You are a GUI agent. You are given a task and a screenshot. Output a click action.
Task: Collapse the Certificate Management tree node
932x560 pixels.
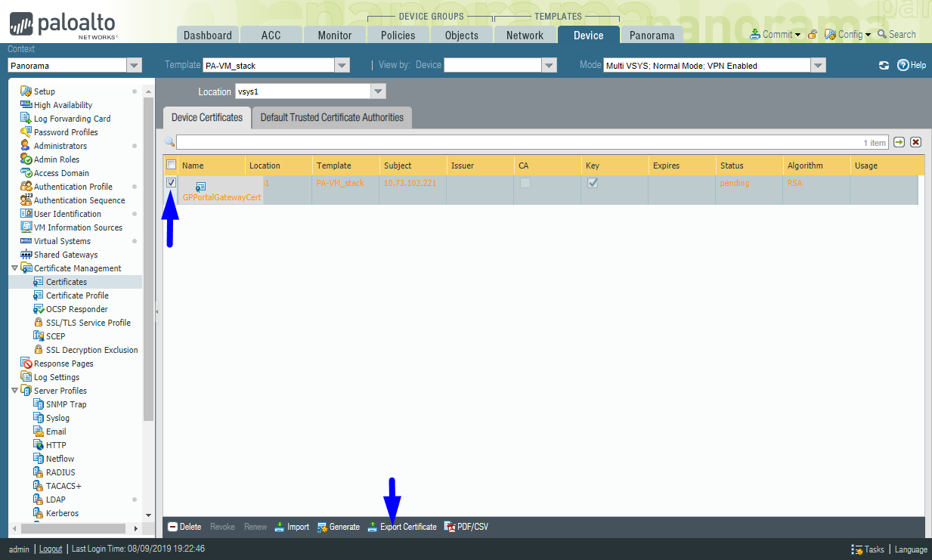14,268
